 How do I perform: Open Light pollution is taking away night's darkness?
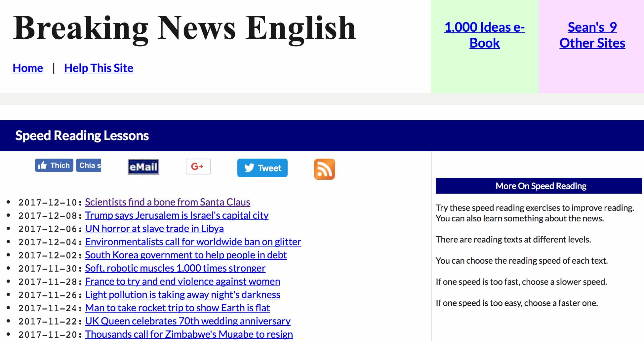182,294
